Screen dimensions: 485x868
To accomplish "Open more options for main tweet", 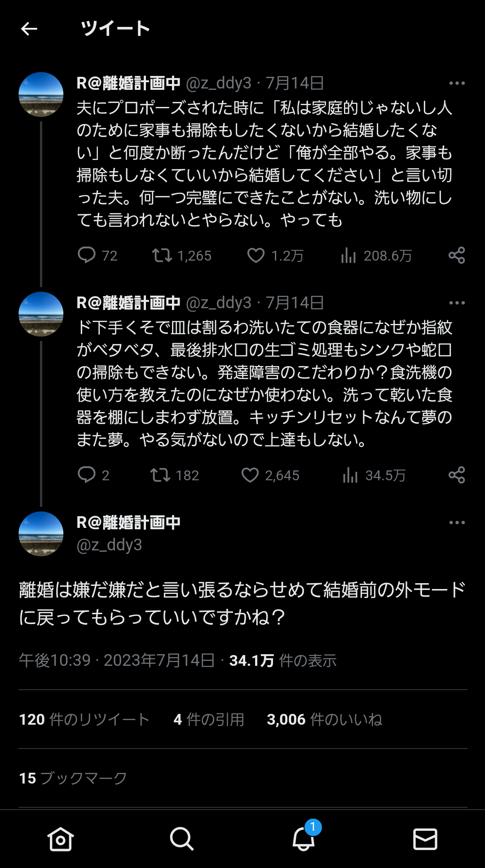I will click(457, 523).
